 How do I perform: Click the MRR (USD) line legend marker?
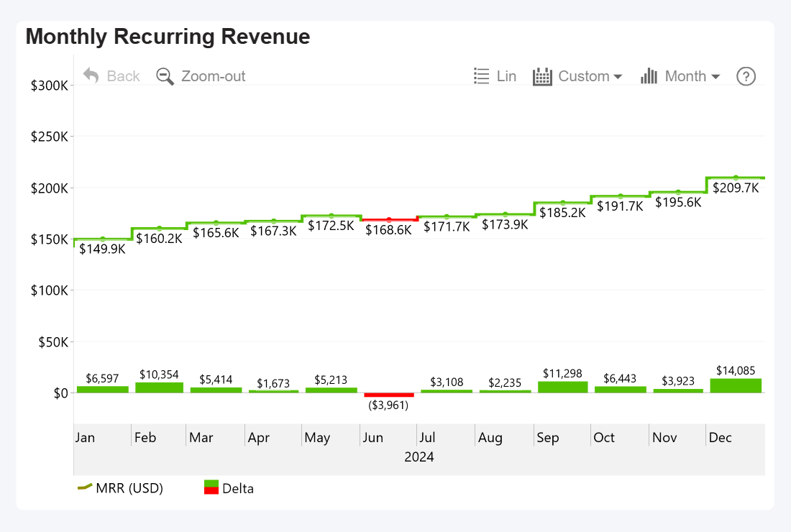click(84, 487)
